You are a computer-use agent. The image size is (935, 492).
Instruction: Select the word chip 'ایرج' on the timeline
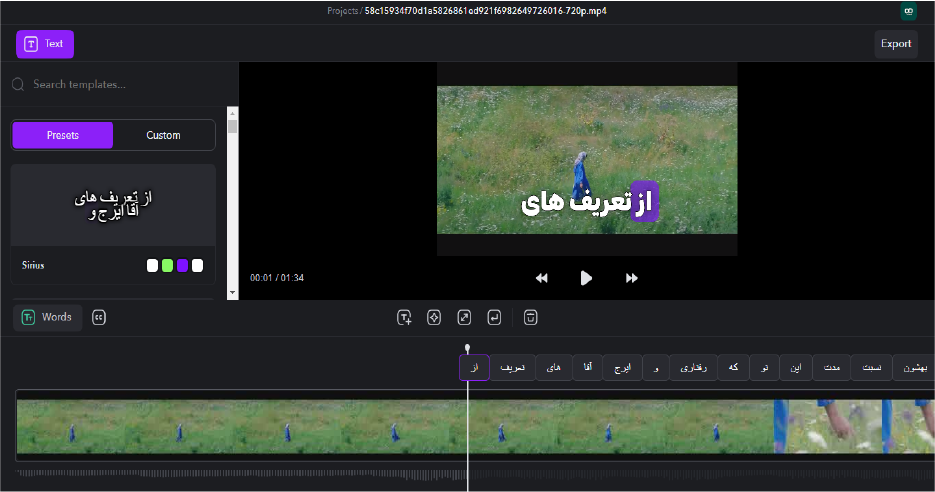point(623,367)
